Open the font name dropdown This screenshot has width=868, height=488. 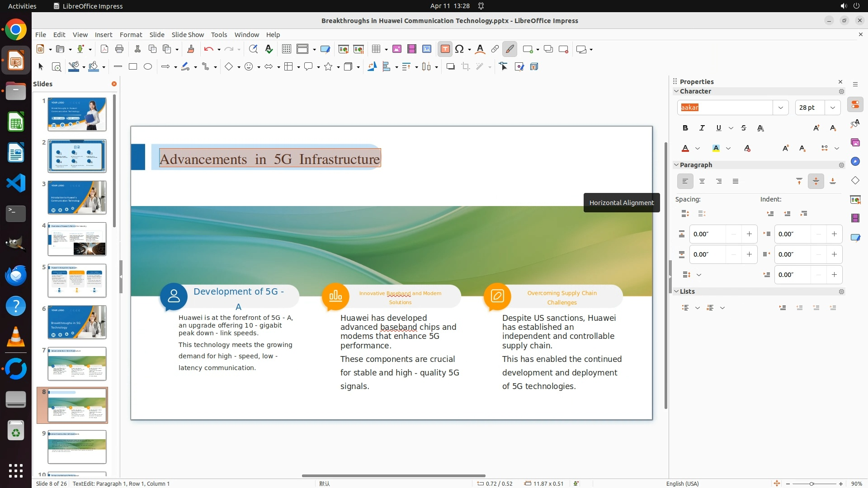click(780, 108)
